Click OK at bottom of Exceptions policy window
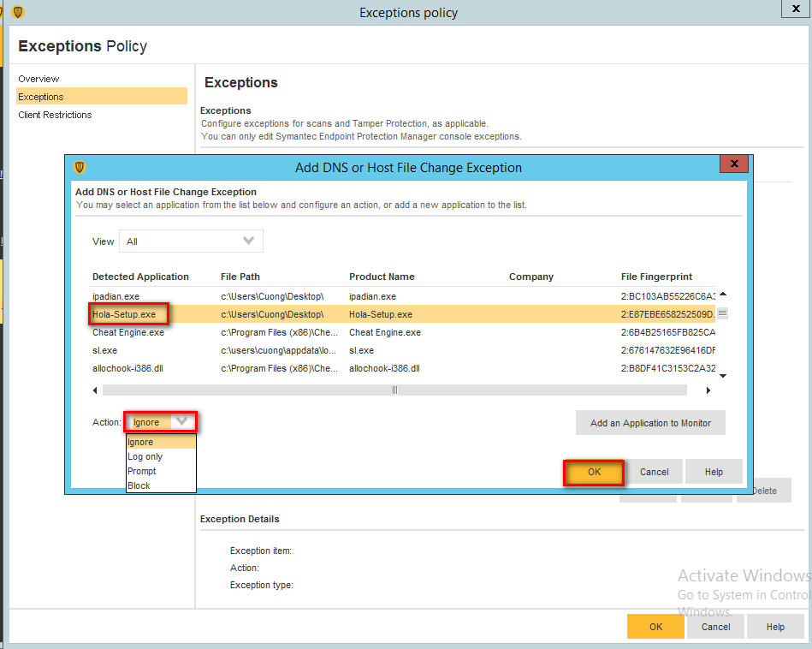 [x=655, y=627]
